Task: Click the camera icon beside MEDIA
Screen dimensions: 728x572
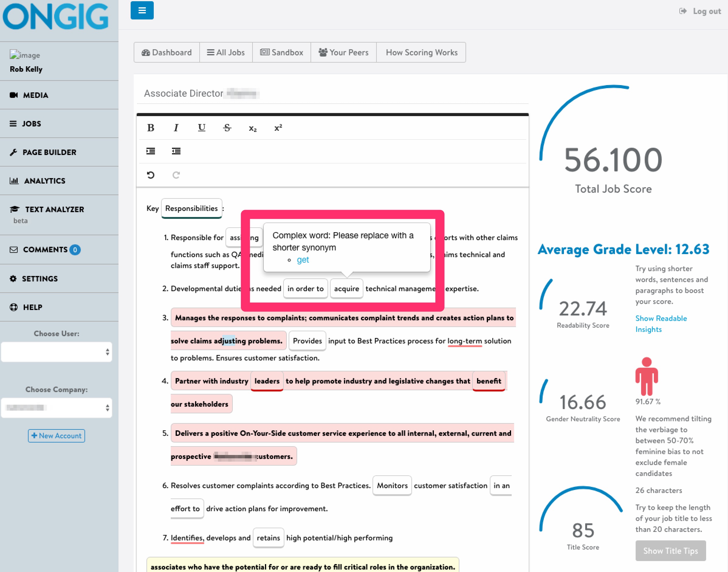Action: click(14, 95)
